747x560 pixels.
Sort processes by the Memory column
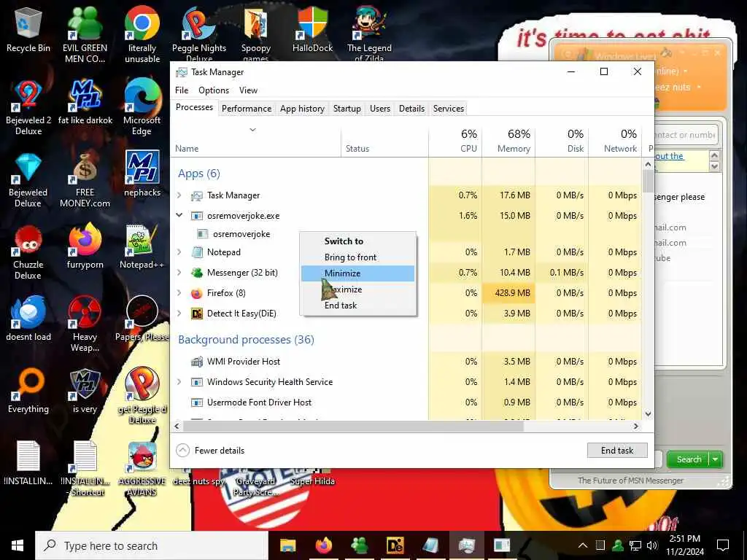pos(508,141)
